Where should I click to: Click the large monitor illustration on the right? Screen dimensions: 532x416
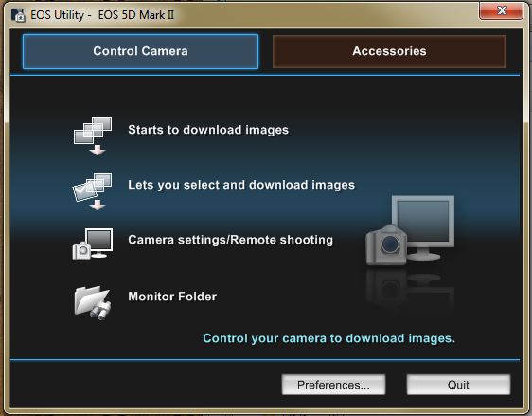click(423, 226)
